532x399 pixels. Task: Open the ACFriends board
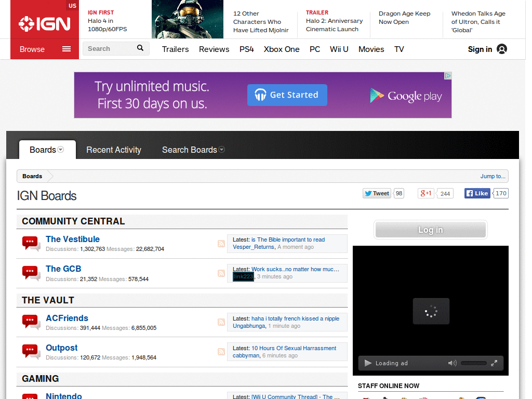coord(67,318)
